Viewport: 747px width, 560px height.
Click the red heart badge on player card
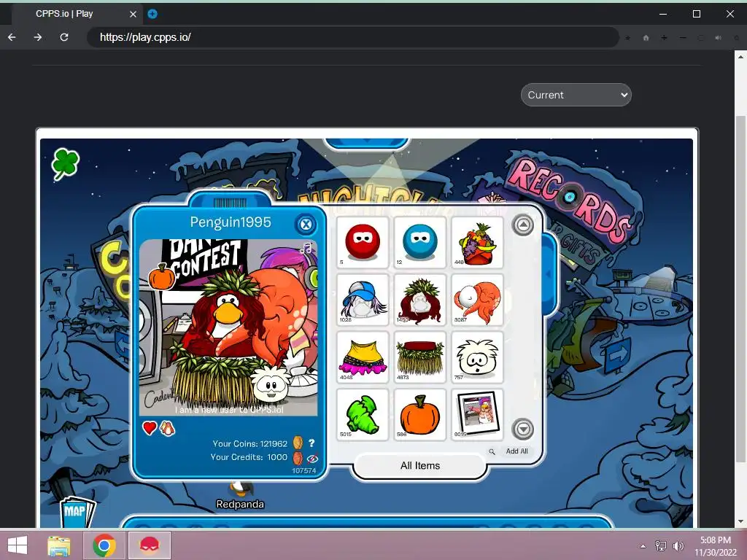tap(149, 427)
